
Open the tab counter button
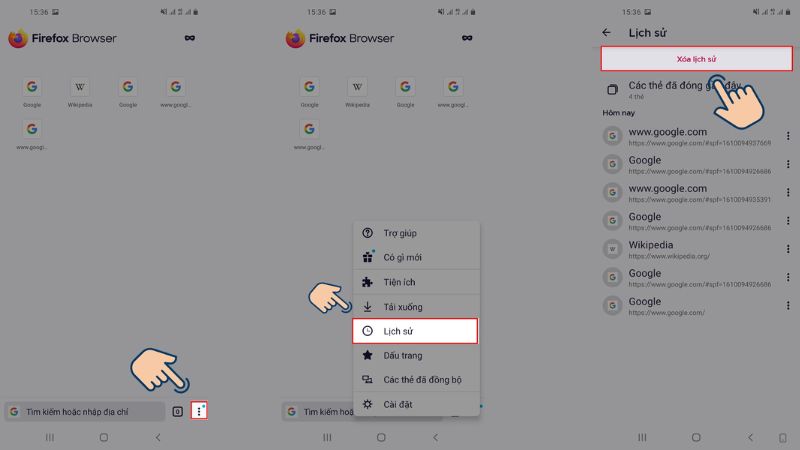click(x=178, y=412)
